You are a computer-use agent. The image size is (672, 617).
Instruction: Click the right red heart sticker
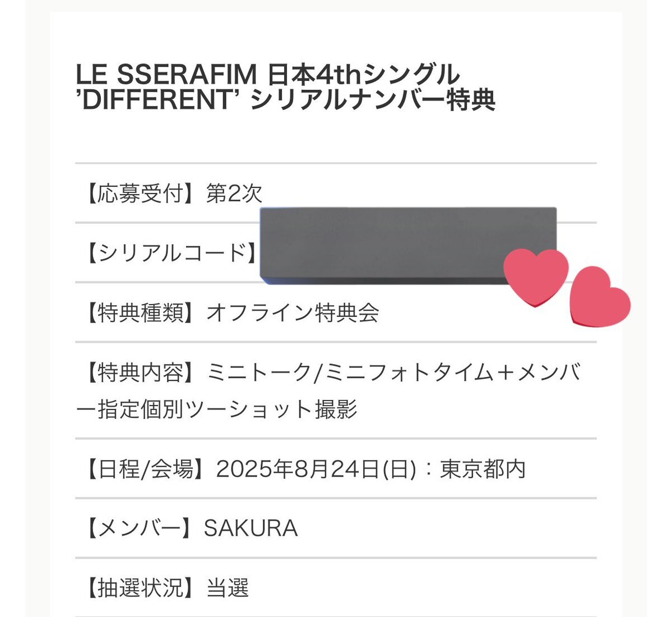[600, 296]
